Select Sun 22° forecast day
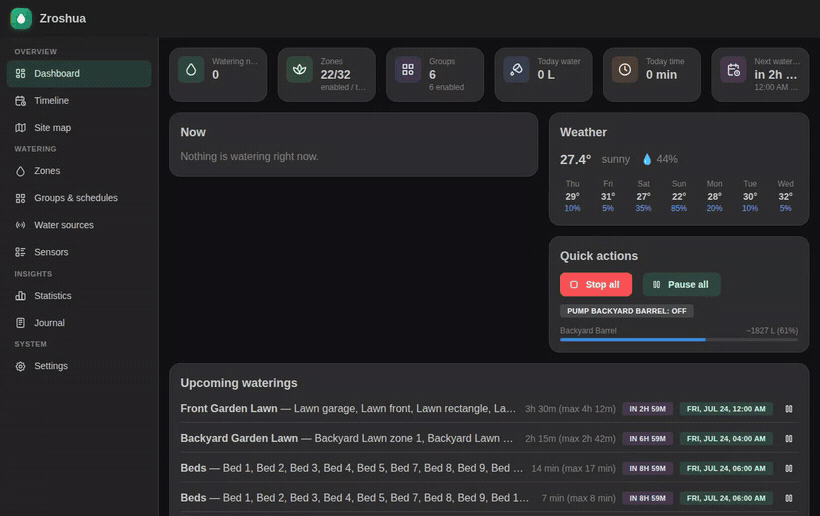Viewport: 820px width, 516px height. click(x=679, y=196)
